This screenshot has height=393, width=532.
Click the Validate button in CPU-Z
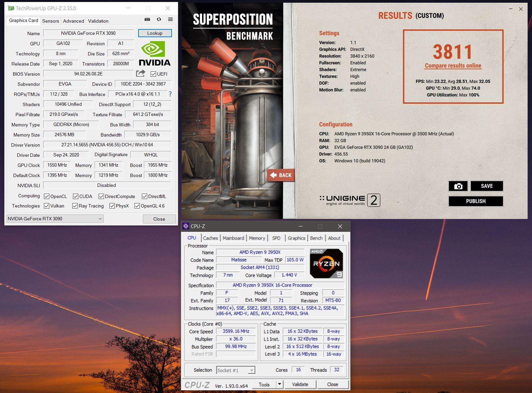tap(300, 385)
